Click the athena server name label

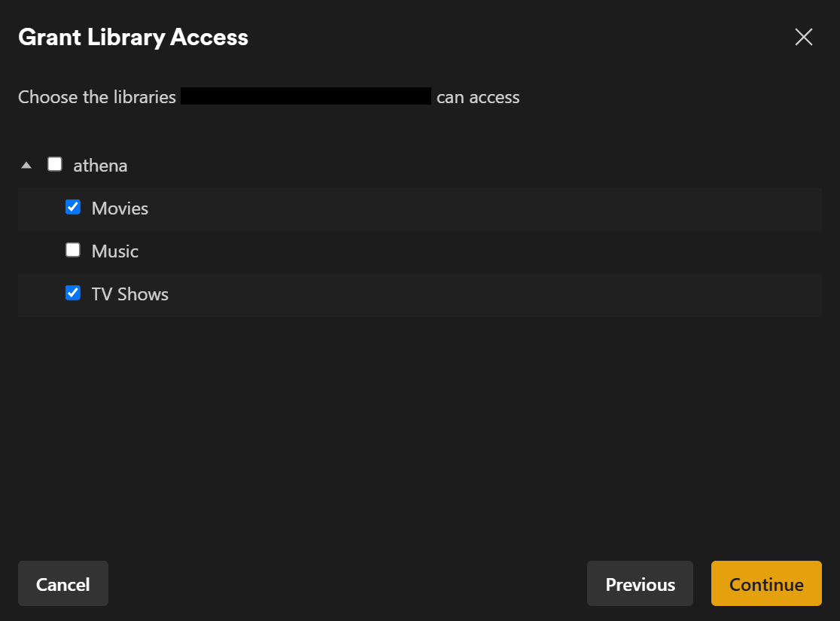coord(100,165)
